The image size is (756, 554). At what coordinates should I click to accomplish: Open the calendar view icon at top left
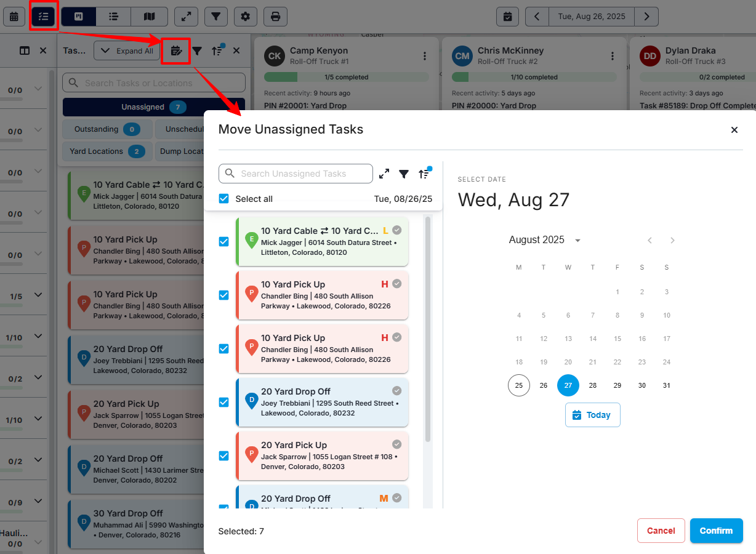tap(14, 17)
